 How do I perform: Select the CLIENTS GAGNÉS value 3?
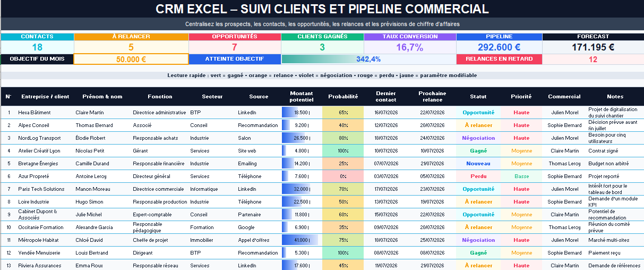[x=322, y=47]
